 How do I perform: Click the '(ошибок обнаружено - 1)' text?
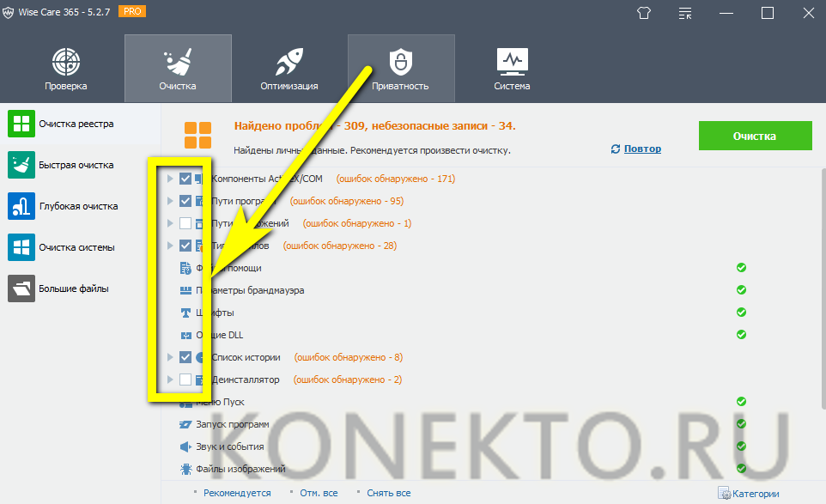(357, 223)
